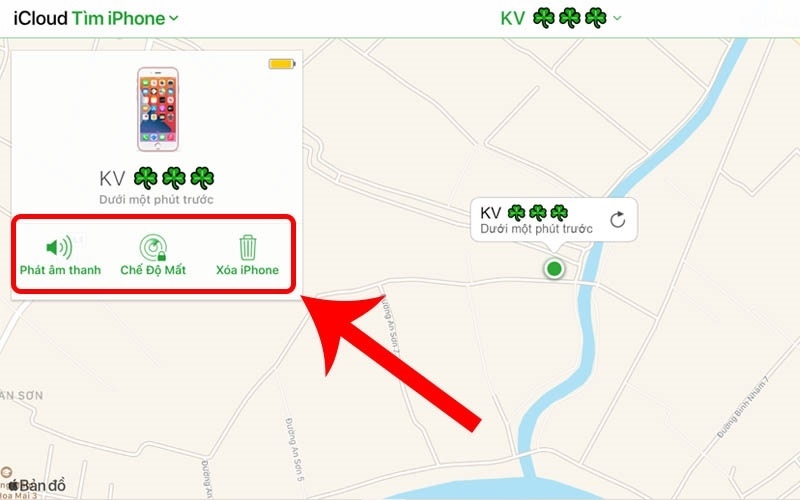Click the KV device name in info panel
This screenshot has height=500, width=800.
[157, 179]
